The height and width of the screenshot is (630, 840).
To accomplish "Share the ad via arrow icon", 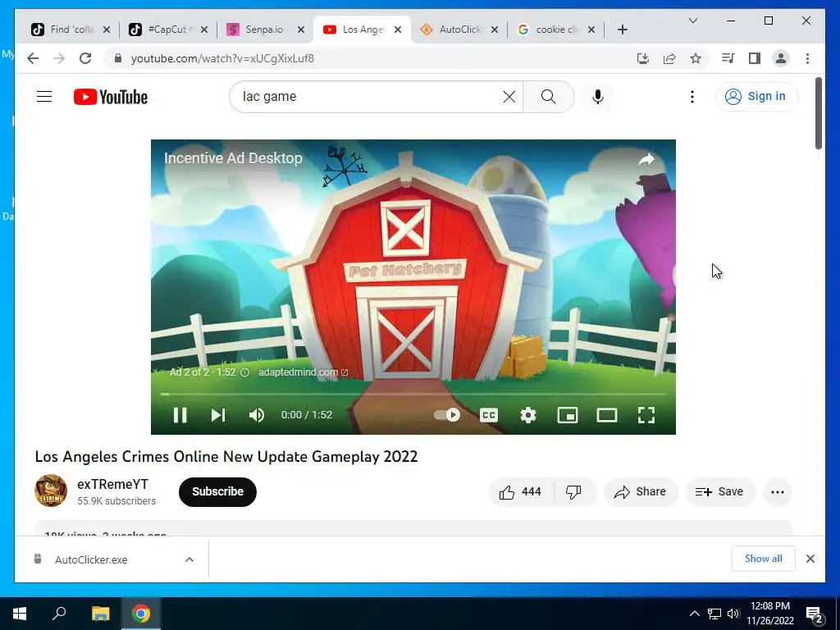I will point(646,159).
